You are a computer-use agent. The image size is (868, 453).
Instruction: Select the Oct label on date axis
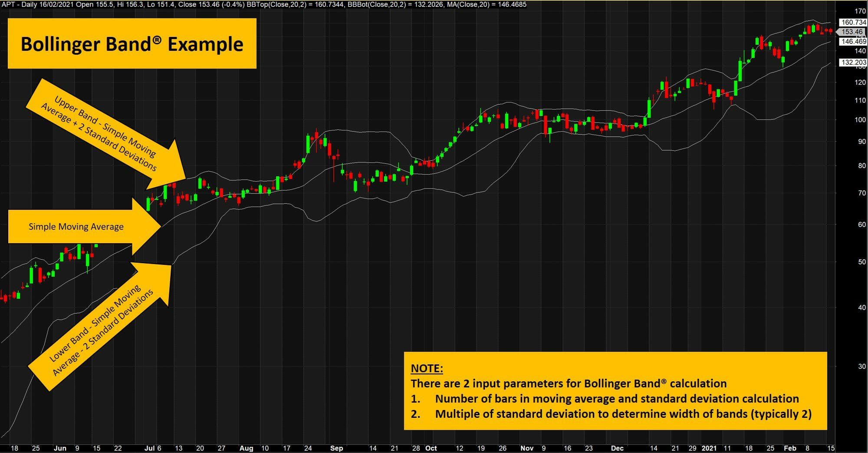(432, 448)
